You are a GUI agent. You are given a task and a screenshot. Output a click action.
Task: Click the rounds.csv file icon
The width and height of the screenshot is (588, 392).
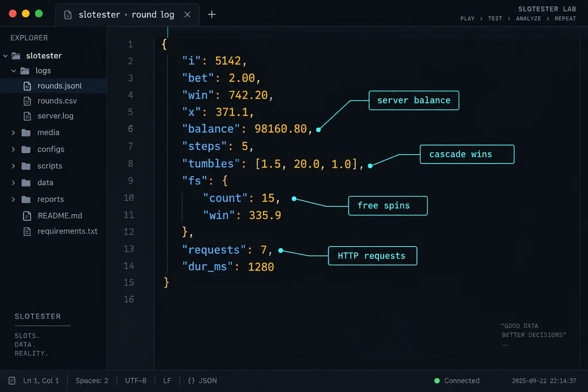pyautogui.click(x=27, y=101)
